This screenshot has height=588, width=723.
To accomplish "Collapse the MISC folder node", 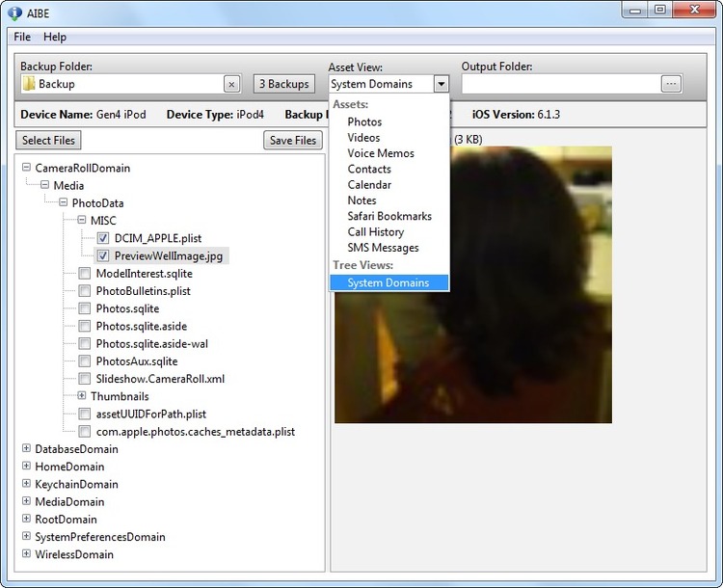I will pyautogui.click(x=82, y=220).
